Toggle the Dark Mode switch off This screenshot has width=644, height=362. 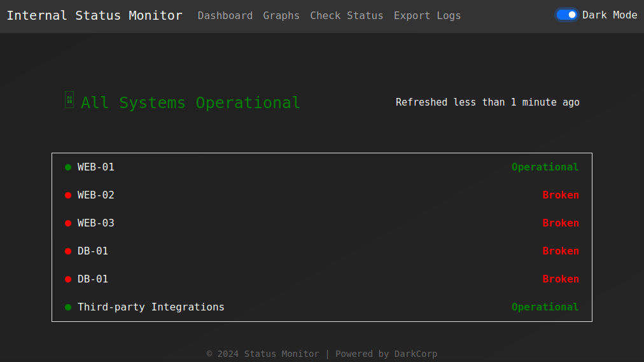566,15
